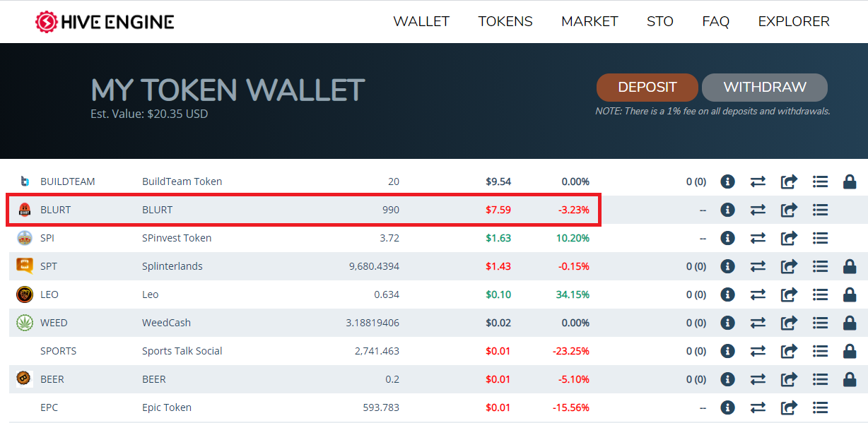Click Epic Token name
The height and width of the screenshot is (423, 868).
coord(167,407)
